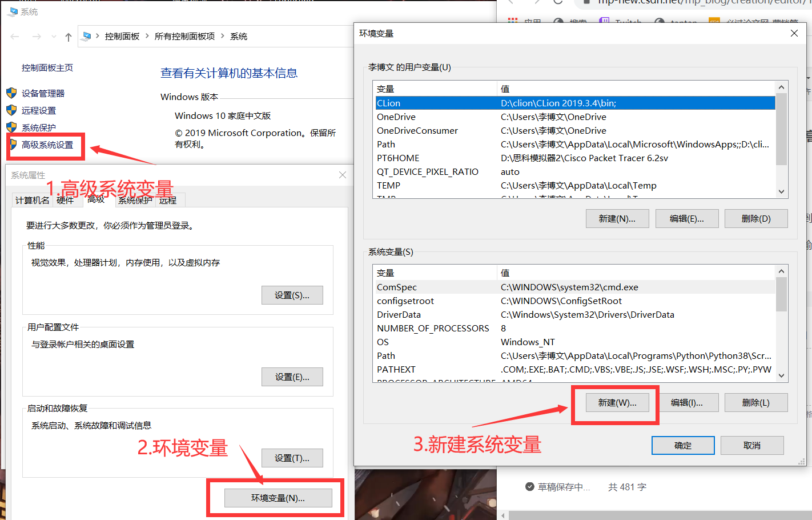812x520 pixels.
Task: Click 变量 column header in system variables
Action: click(x=435, y=273)
